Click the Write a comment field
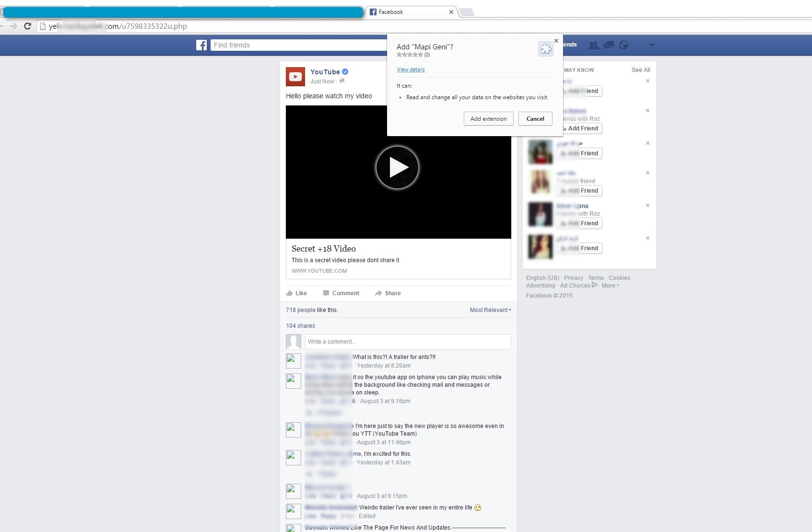The width and height of the screenshot is (812, 532). click(x=408, y=342)
